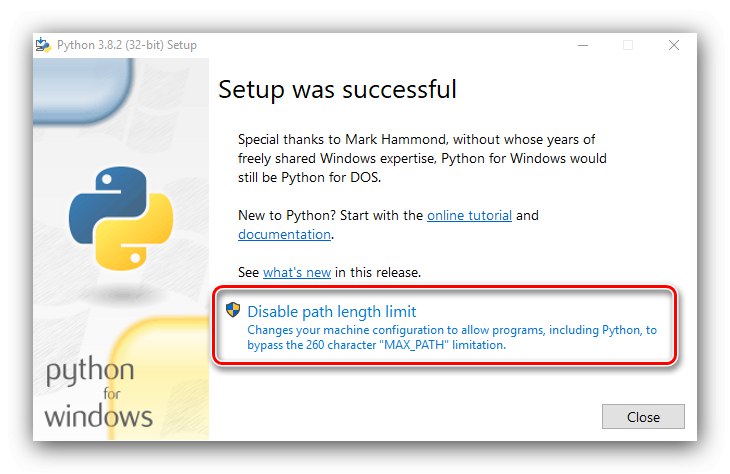Click the "Changes your machine configuration" line
This screenshot has width=730, height=474.
452,329
